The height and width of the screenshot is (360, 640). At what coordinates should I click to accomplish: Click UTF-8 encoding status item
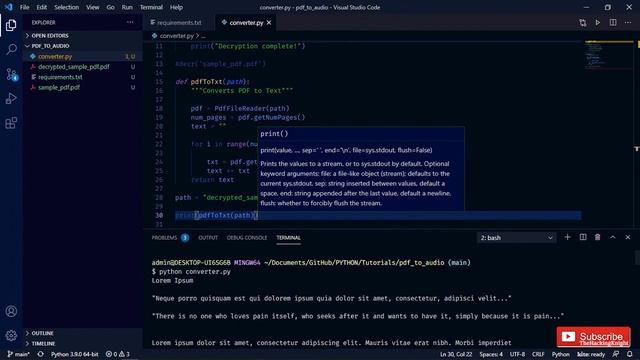517,354
